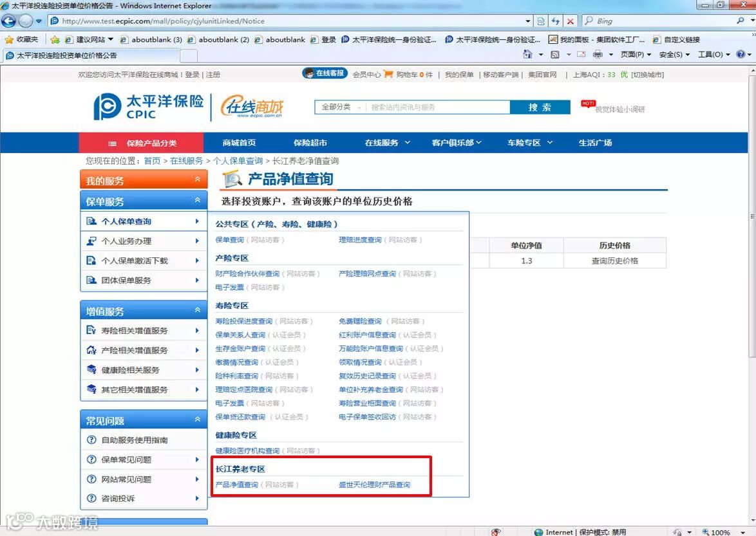This screenshot has height=536, width=756.
Task: Click the 切换城市 link
Action: coord(648,75)
